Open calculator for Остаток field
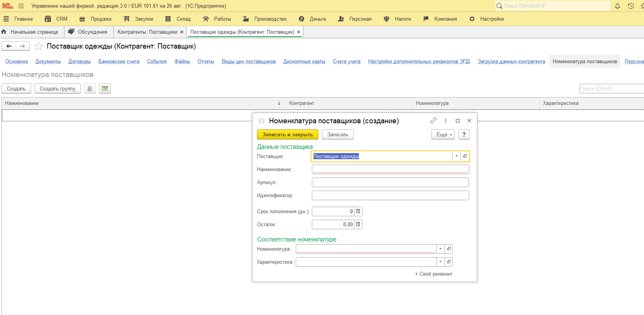 [x=358, y=224]
